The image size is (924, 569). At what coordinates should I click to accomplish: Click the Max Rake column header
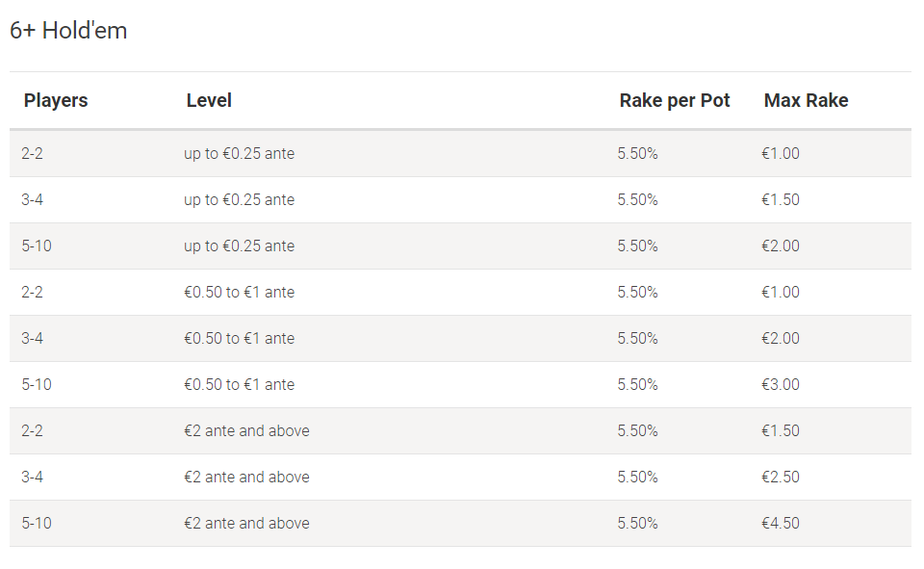pos(806,100)
